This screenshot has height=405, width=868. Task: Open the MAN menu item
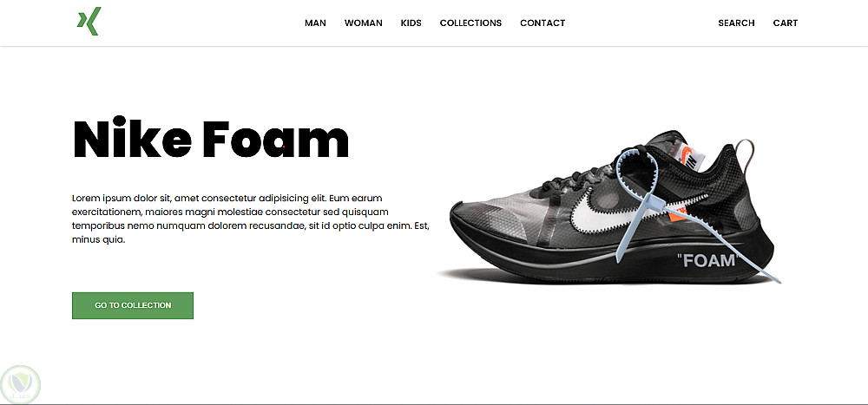(x=316, y=23)
